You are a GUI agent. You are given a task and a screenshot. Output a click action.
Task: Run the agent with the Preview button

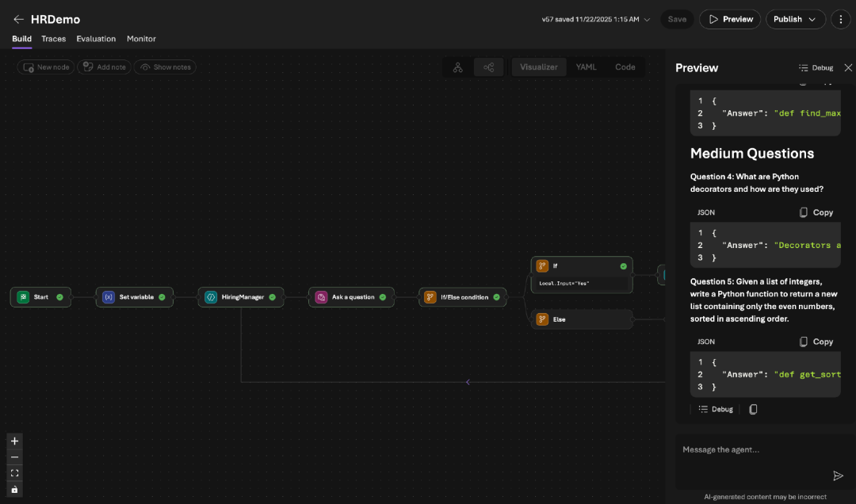pyautogui.click(x=730, y=19)
